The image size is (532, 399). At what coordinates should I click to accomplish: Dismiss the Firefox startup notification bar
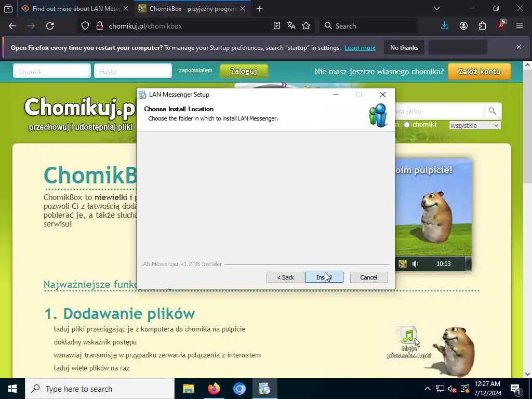tap(519, 47)
